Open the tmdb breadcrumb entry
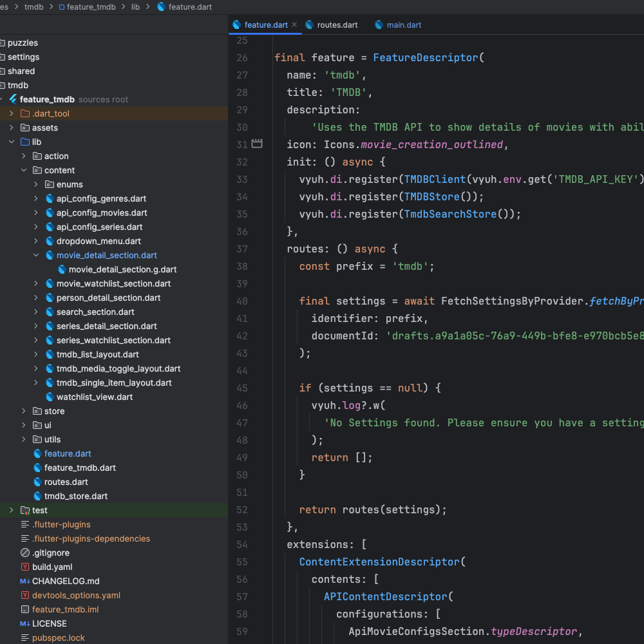This screenshot has width=644, height=644. tap(33, 7)
